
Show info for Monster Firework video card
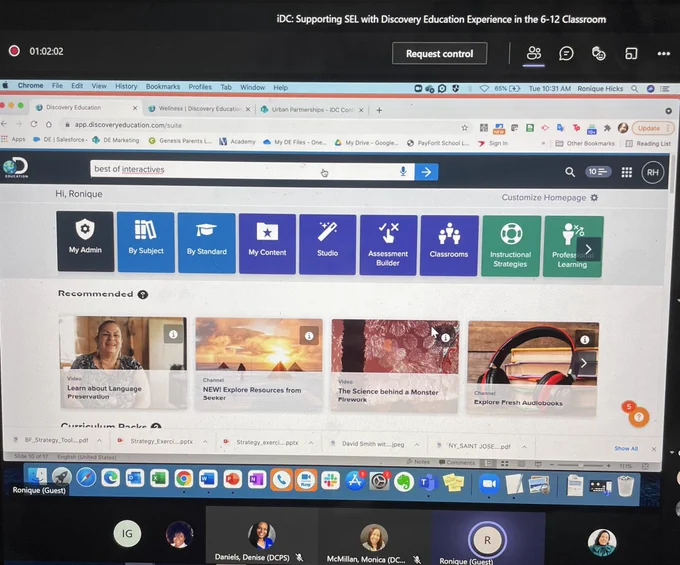tap(445, 338)
